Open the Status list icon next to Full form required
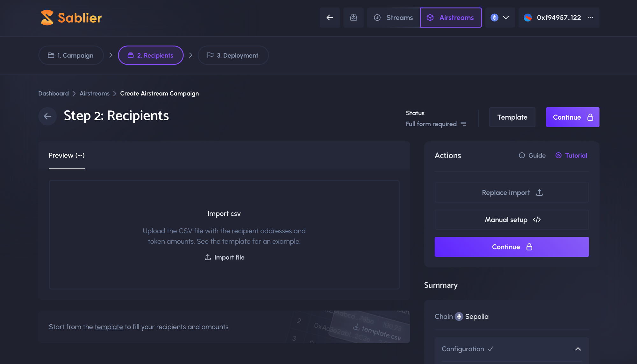 point(463,124)
